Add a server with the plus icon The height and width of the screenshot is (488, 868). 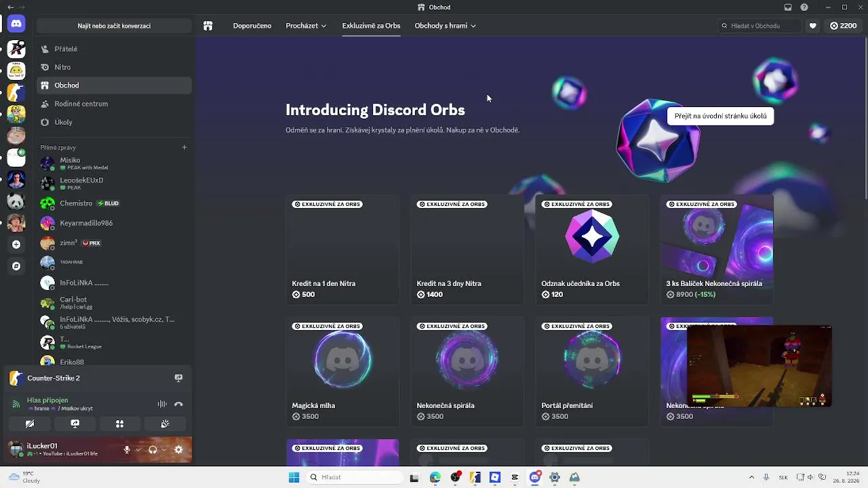click(x=16, y=244)
